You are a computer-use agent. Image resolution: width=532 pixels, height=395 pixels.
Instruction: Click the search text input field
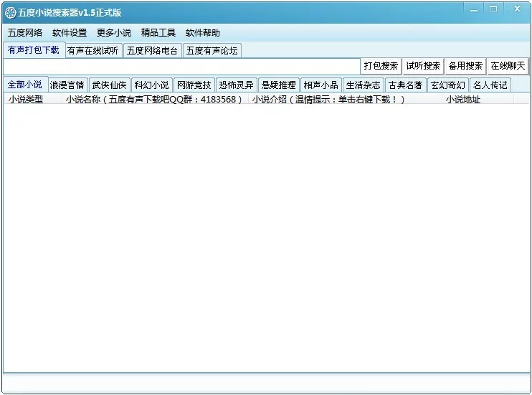pyautogui.click(x=181, y=66)
